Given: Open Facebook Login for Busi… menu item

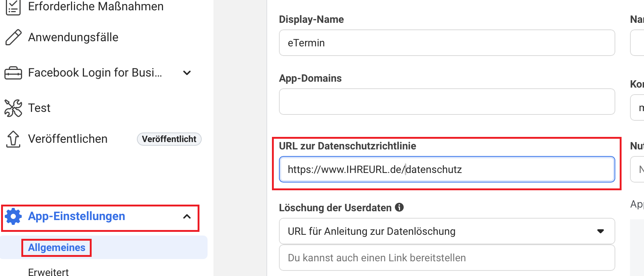Looking at the screenshot, I should click(95, 73).
